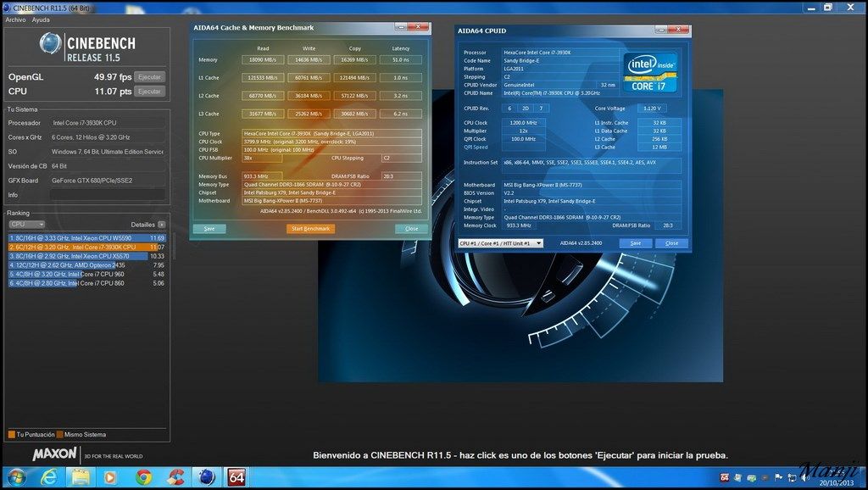Screen dimensions: 868x490
Task: Click Tu Puntuación orange legend swatch
Action: (12, 435)
